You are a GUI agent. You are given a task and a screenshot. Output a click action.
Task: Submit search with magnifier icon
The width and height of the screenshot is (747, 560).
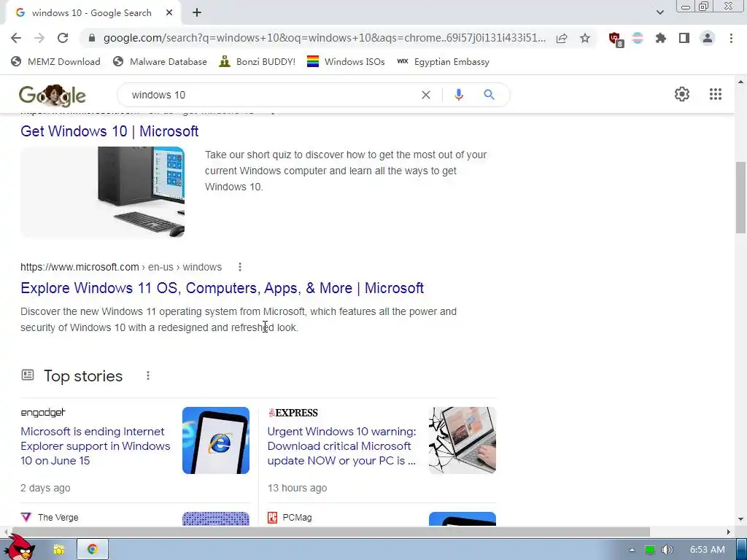489,95
